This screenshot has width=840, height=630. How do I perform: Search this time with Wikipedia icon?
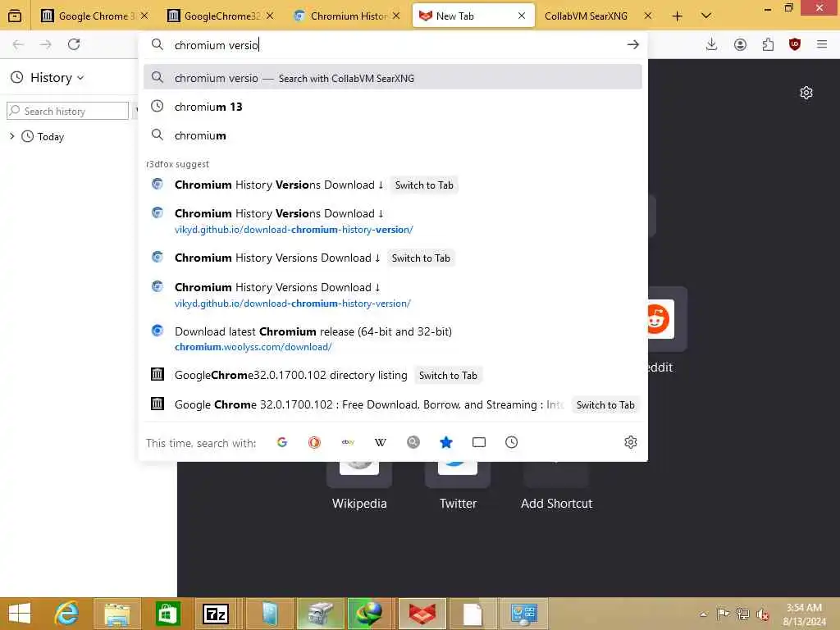pos(381,442)
